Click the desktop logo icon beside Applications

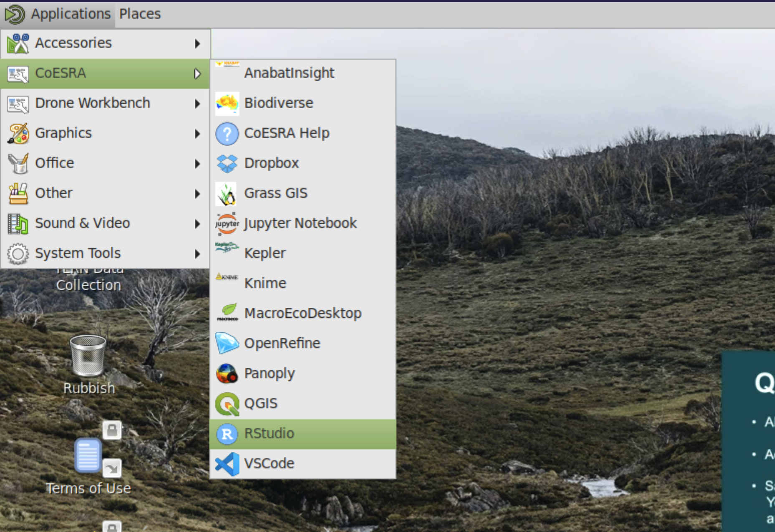click(15, 14)
